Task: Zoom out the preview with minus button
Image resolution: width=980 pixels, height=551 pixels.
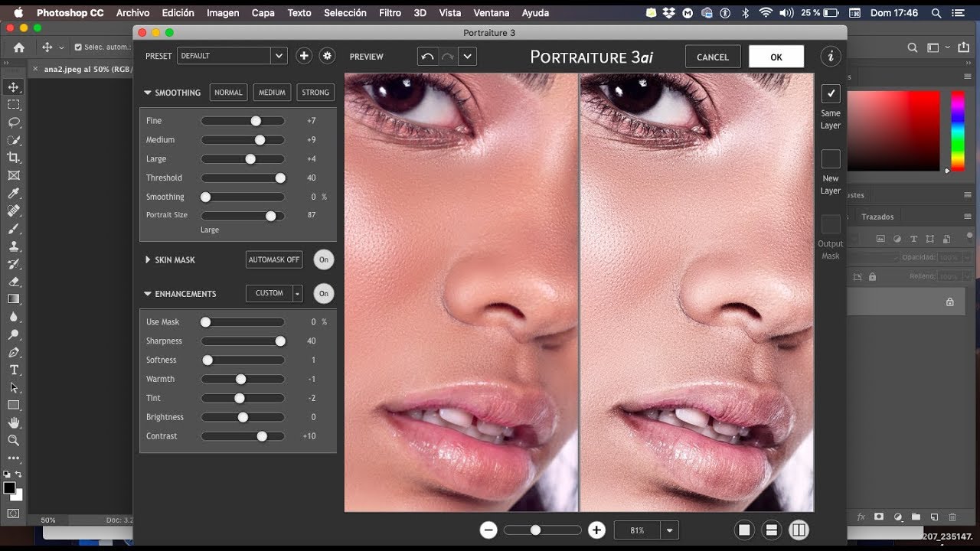Action: pos(488,530)
